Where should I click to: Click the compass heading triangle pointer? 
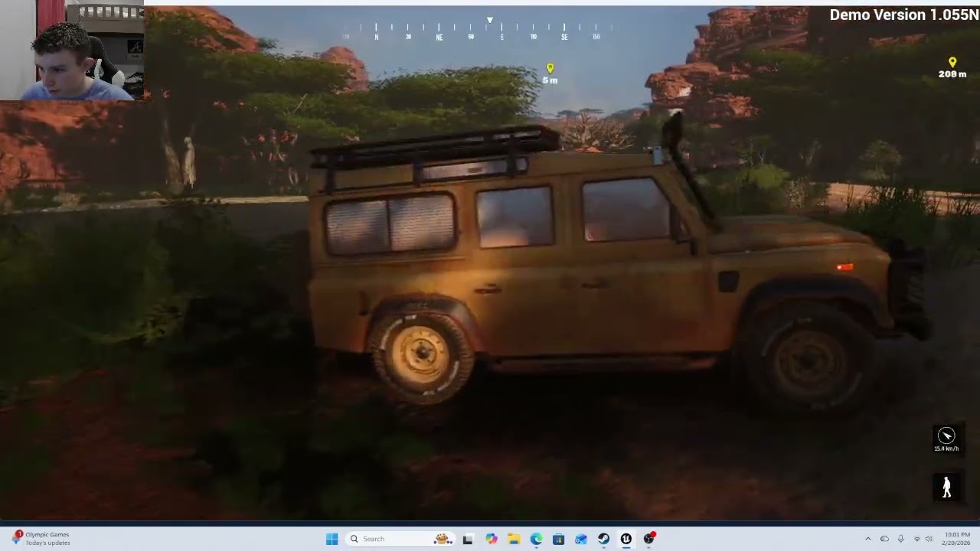pos(490,20)
